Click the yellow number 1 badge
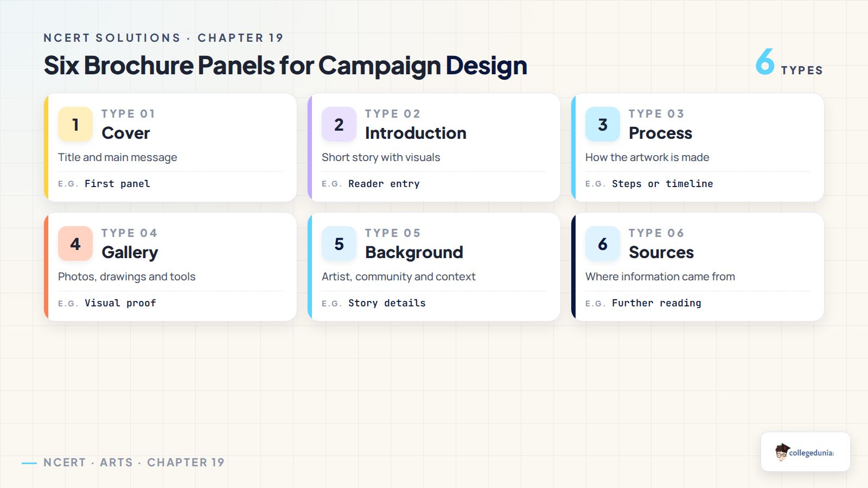Viewport: 868px width, 488px height. coord(75,124)
